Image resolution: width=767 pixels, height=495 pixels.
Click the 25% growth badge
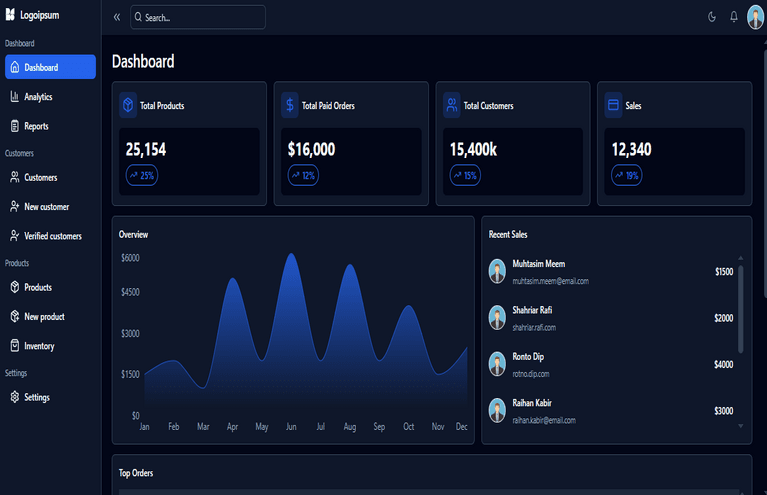[x=141, y=175]
